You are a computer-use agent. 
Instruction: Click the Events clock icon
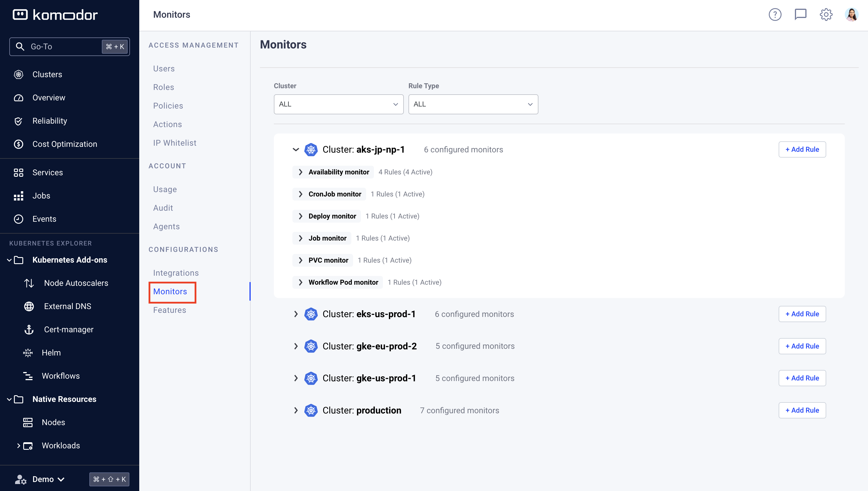[x=19, y=219]
